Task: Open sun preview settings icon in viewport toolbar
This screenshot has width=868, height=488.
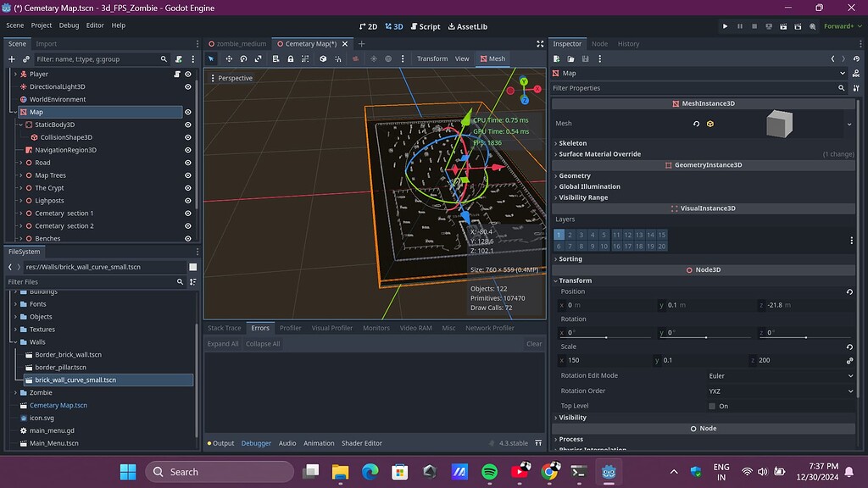Action: click(x=374, y=58)
